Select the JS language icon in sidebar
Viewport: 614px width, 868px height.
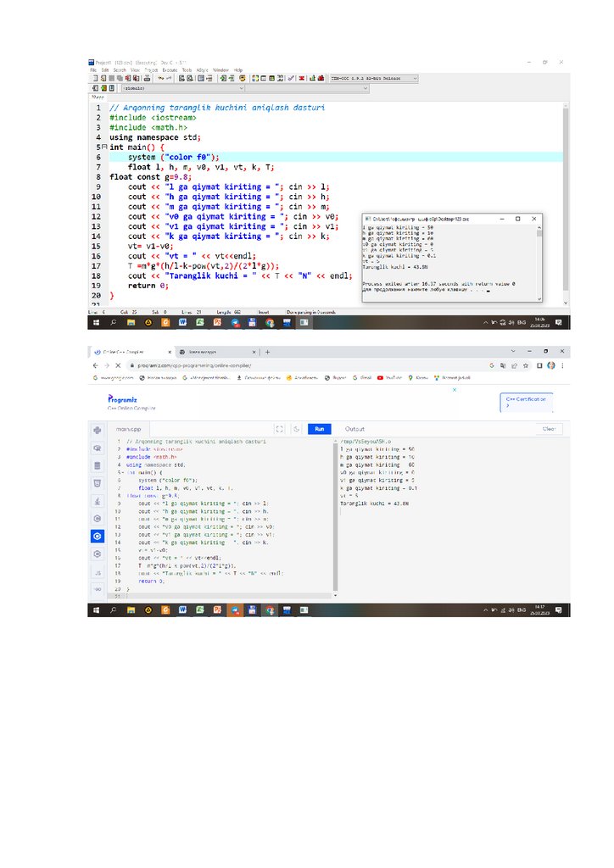click(98, 572)
